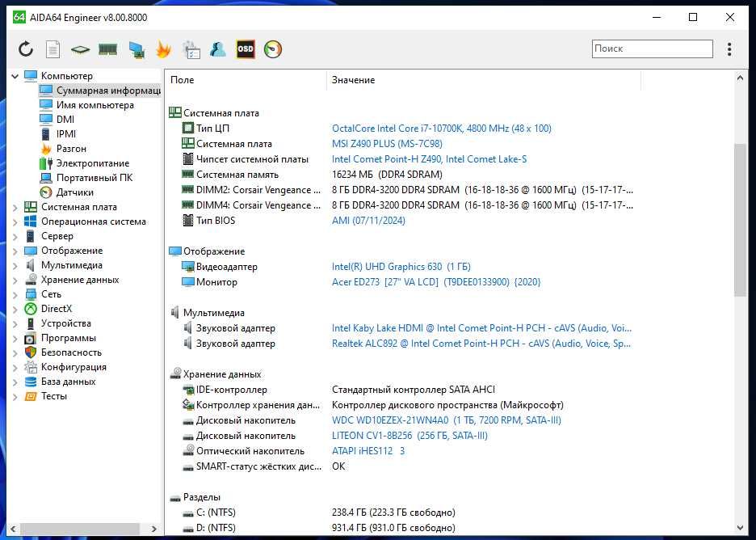
Task: Open the AMI (07/11/2024) BIOS link
Action: 368,221
